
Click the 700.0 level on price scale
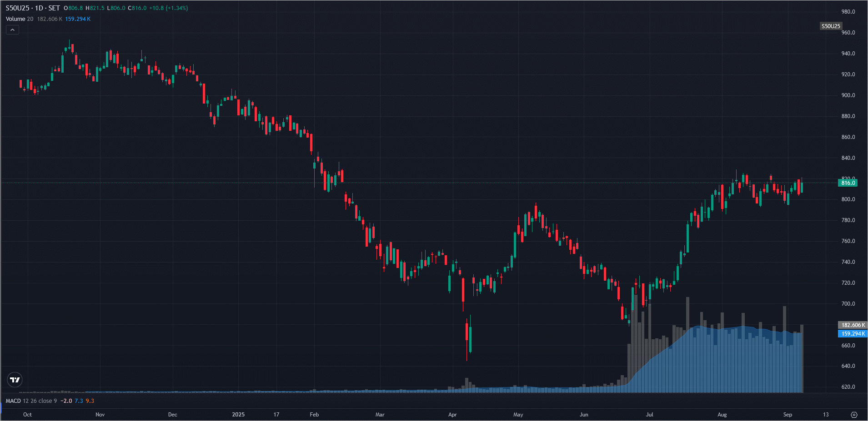coord(848,304)
